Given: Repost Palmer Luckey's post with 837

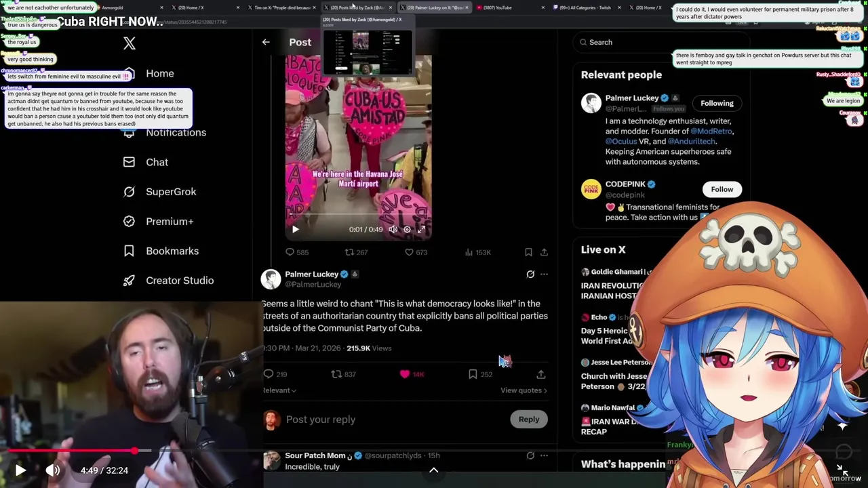Looking at the screenshot, I should tap(336, 374).
